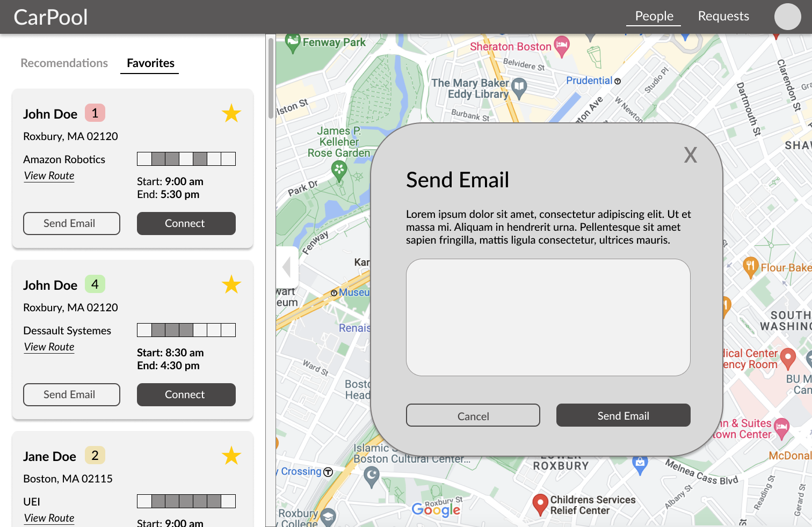812x527 pixels.
Task: Click the CarPool logo
Action: click(x=50, y=17)
